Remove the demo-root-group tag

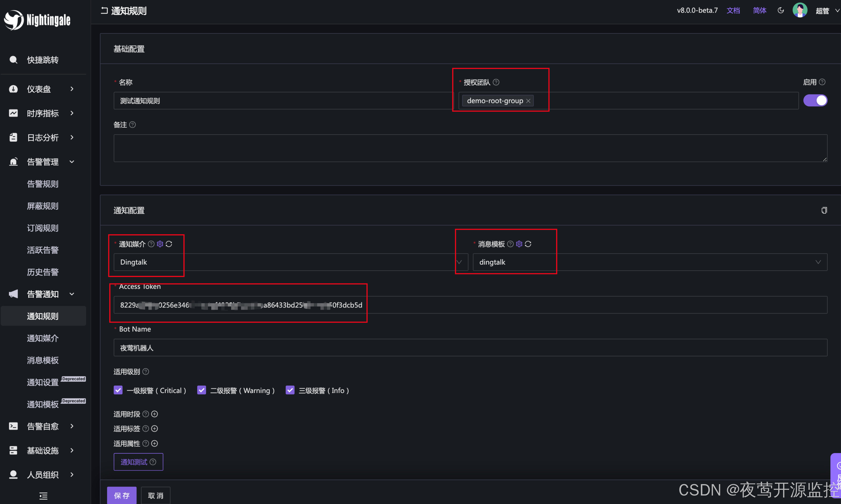click(x=528, y=101)
